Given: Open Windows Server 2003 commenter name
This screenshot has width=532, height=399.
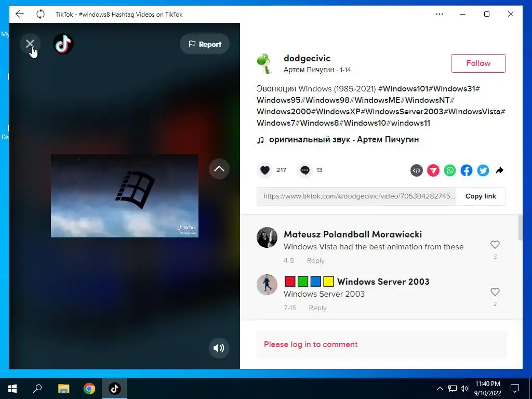Looking at the screenshot, I should coord(356,282).
